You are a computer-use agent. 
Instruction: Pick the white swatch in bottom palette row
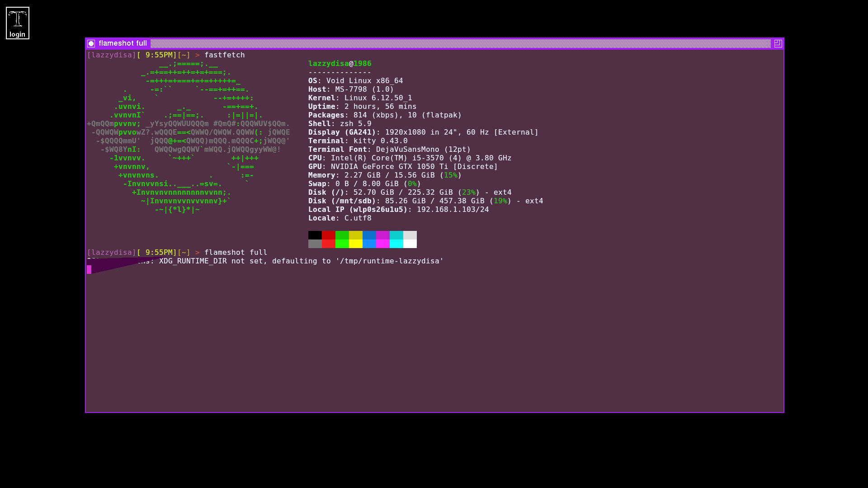pos(410,244)
